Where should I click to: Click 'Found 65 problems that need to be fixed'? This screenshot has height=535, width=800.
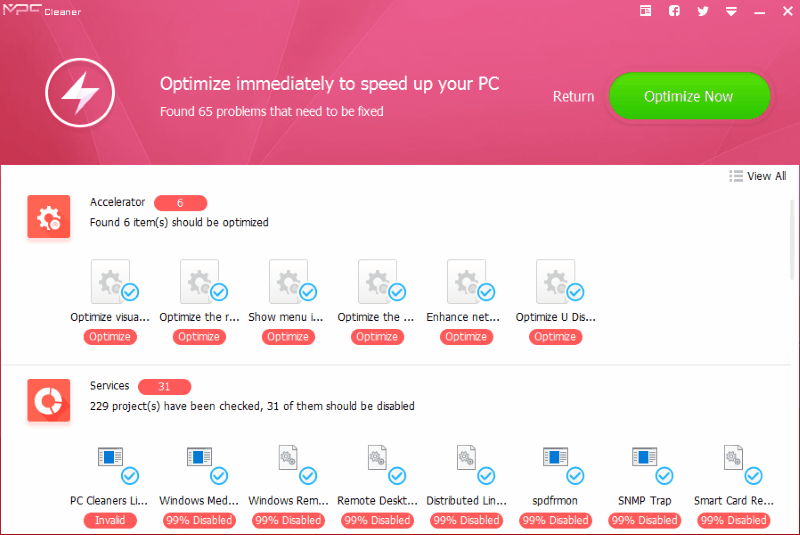271,111
